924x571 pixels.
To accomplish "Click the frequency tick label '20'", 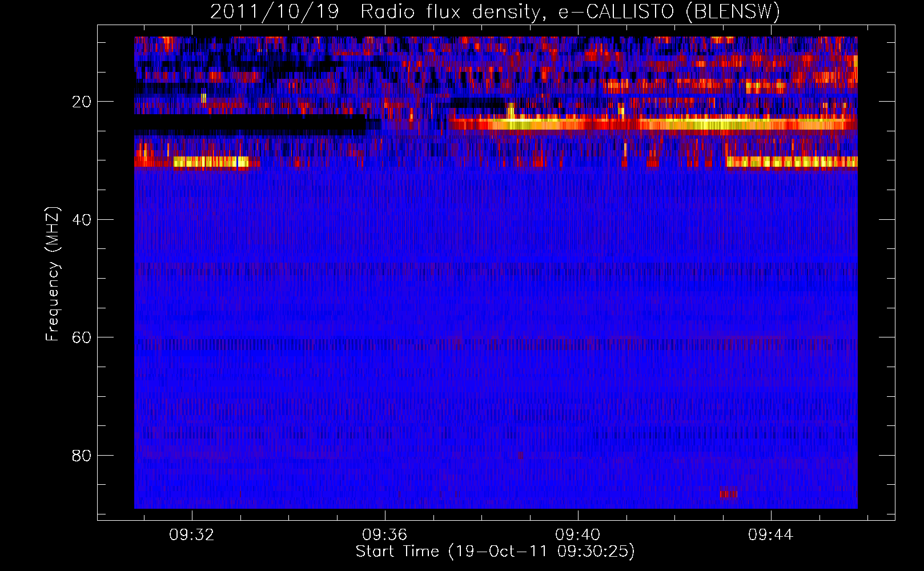I will coord(82,102).
